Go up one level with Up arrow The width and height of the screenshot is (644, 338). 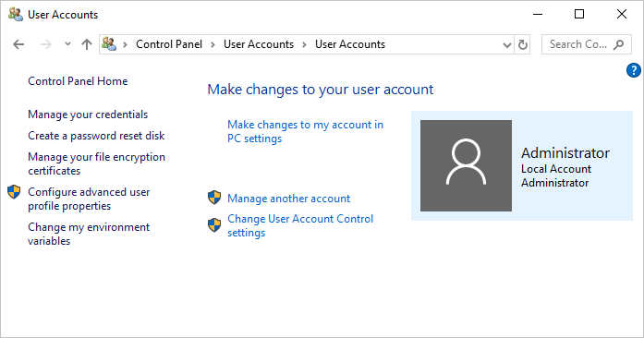[87, 44]
